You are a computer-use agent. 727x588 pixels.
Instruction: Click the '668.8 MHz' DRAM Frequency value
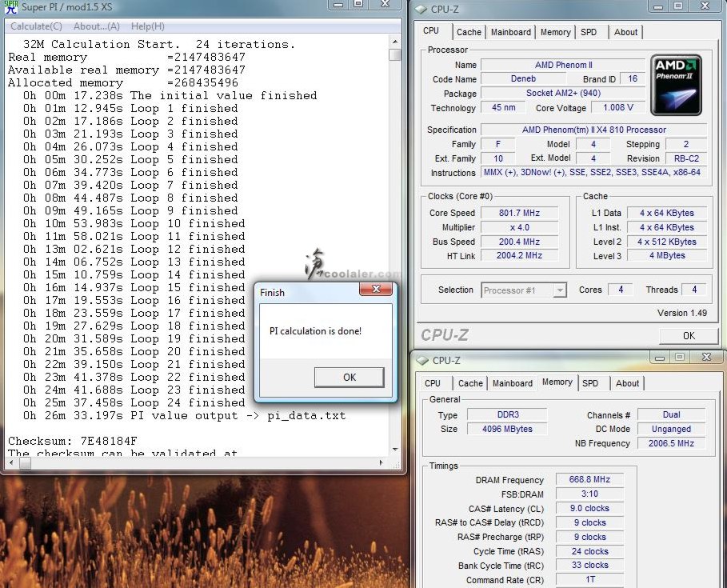pos(589,479)
